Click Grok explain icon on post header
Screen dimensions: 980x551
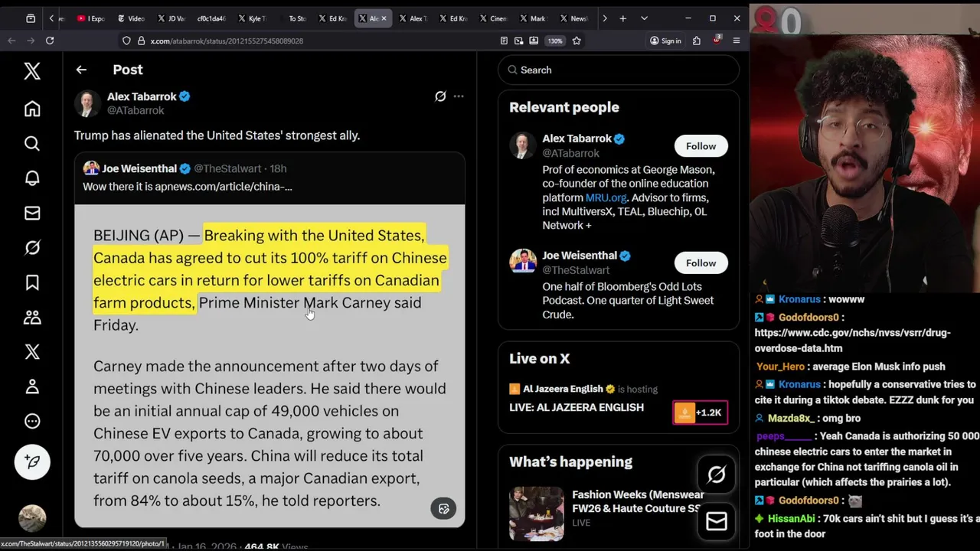pyautogui.click(x=440, y=96)
